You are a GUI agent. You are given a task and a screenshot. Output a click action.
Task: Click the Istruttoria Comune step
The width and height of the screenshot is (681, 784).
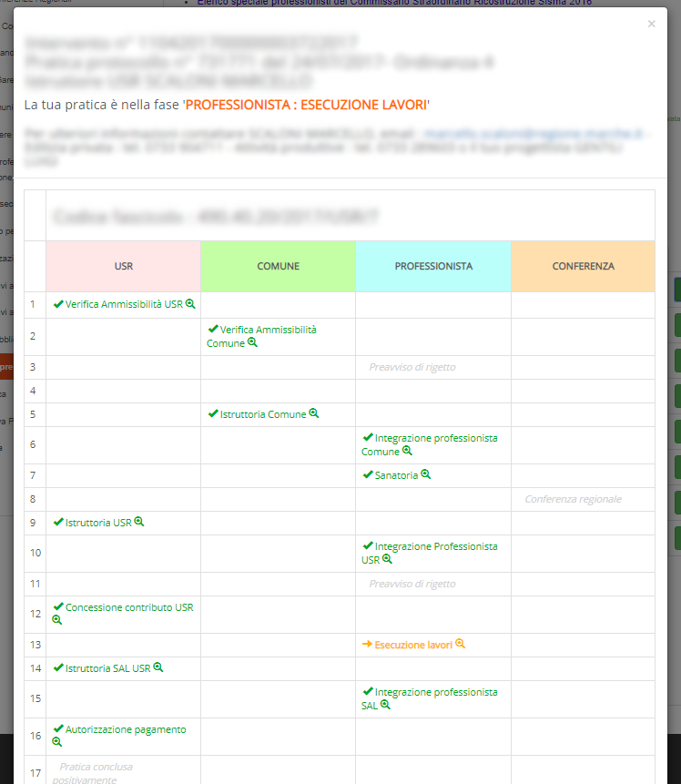[263, 414]
